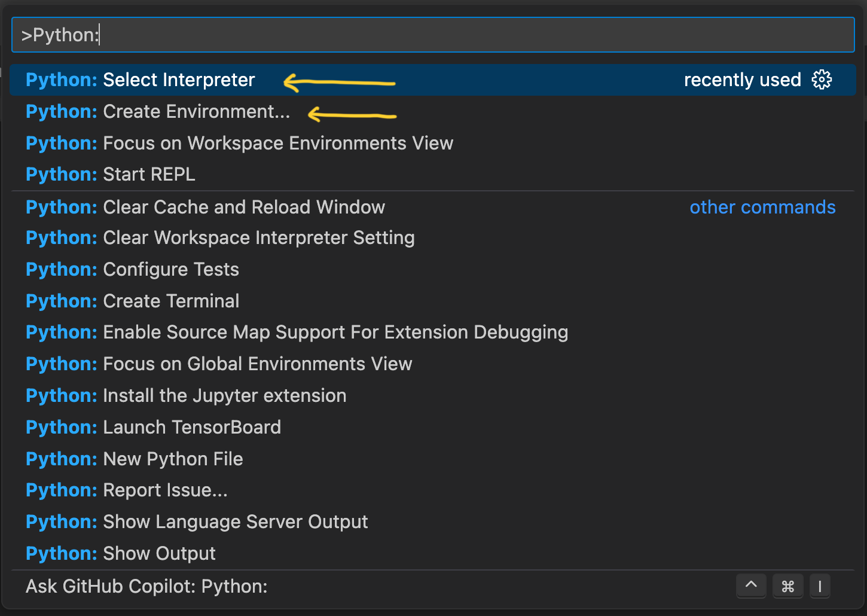Image resolution: width=867 pixels, height=616 pixels.
Task: Click Ask GitHub Copilot: Python: entry
Action: pyautogui.click(x=433, y=587)
